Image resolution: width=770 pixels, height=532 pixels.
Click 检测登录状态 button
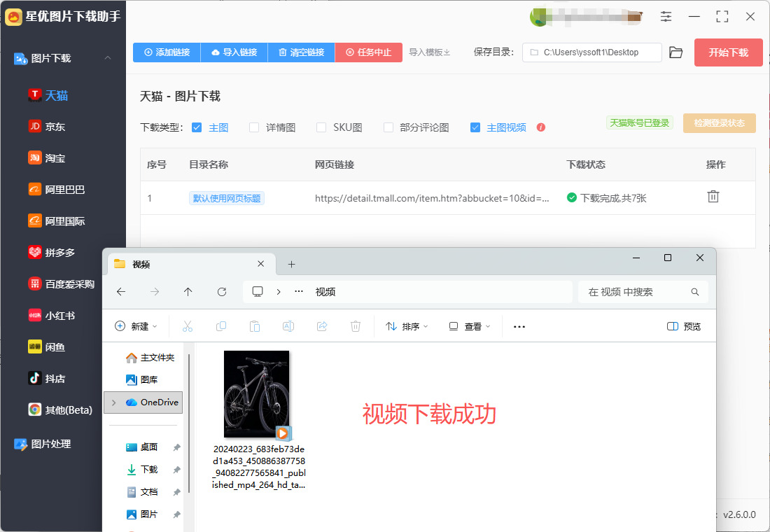pyautogui.click(x=720, y=122)
